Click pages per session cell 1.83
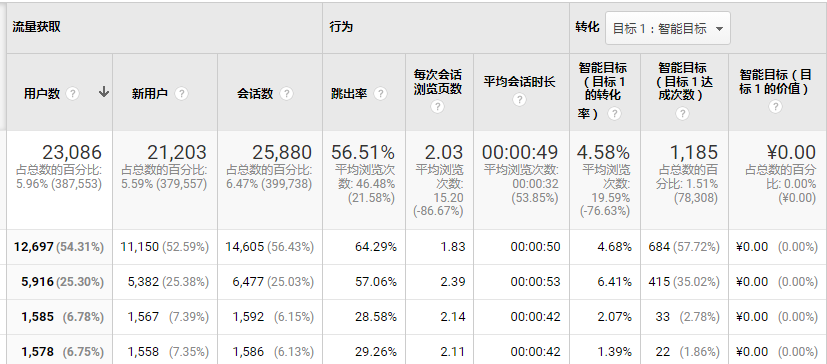 (x=453, y=247)
